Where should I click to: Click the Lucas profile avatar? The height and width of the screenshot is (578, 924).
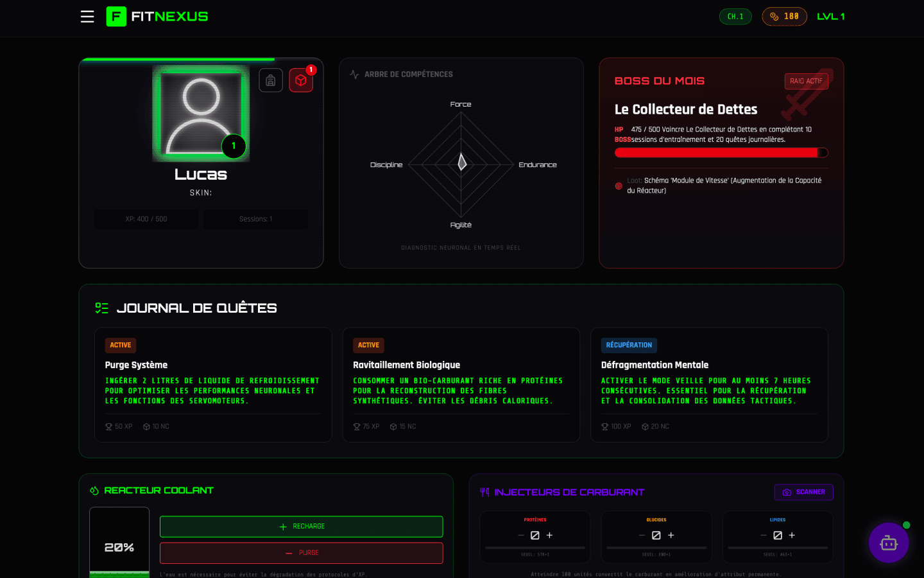click(201, 113)
